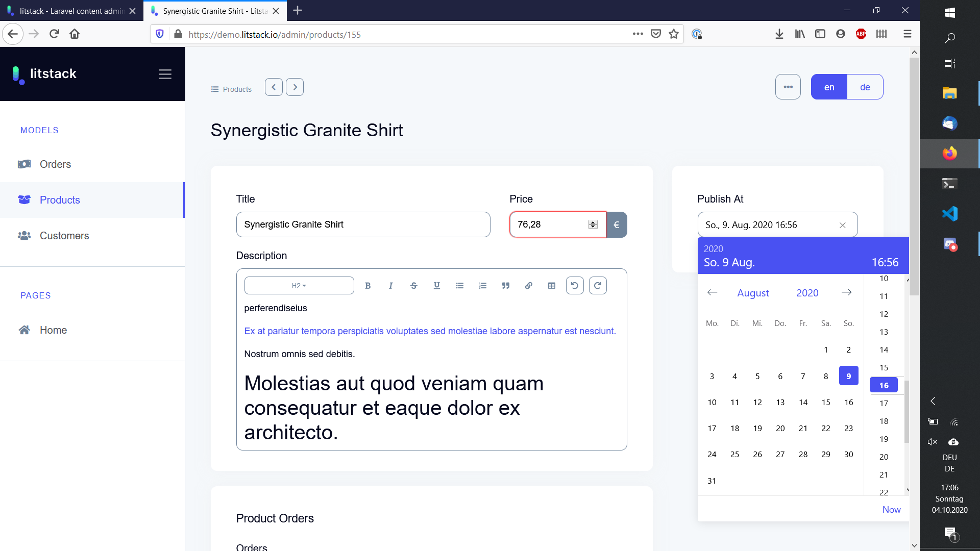Clear the Publish At date field
The height and width of the screenshot is (551, 980).
tap(843, 224)
